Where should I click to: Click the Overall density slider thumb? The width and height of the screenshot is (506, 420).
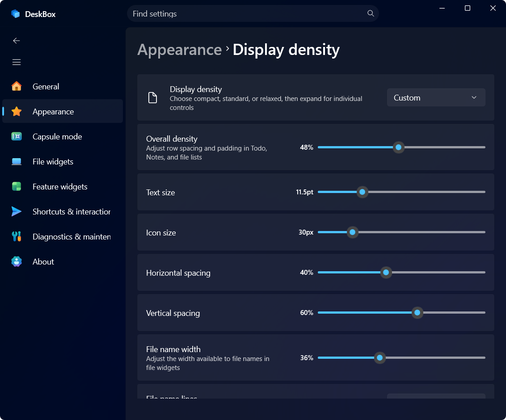click(x=399, y=147)
